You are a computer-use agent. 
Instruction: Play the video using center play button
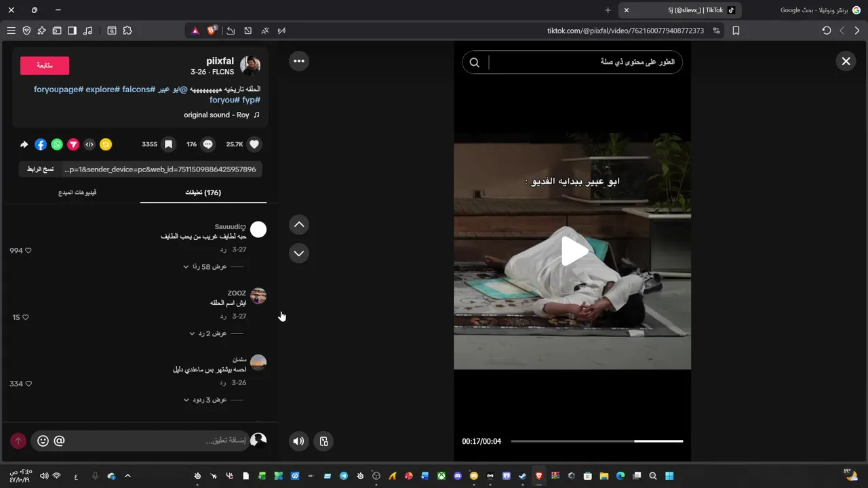tap(573, 251)
